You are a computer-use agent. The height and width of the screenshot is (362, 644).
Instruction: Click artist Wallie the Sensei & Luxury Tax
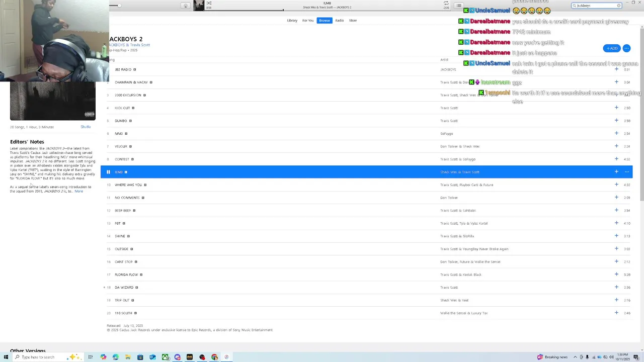coord(464,313)
